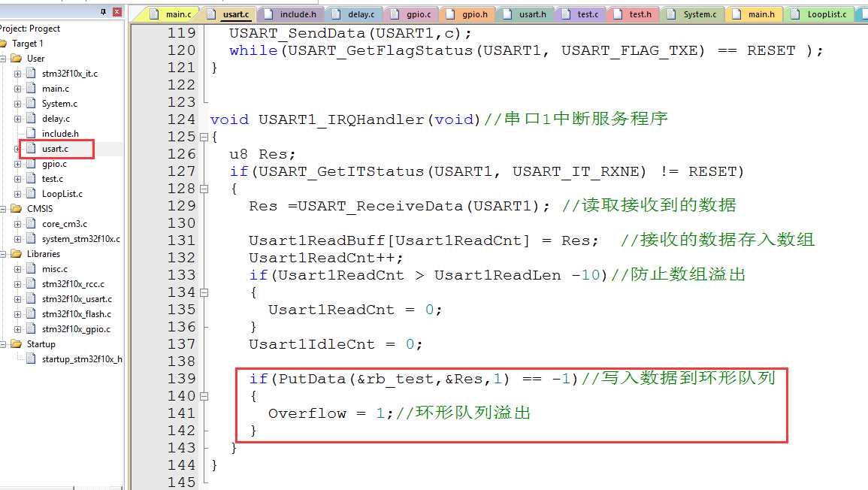Screen dimensions: 868x490
Task: Select main.c file in User group
Action: [56, 89]
